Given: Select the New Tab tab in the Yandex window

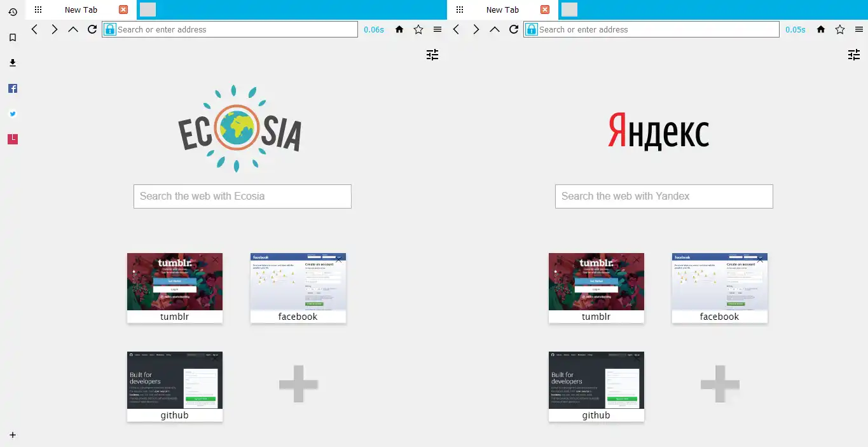Looking at the screenshot, I should point(502,10).
